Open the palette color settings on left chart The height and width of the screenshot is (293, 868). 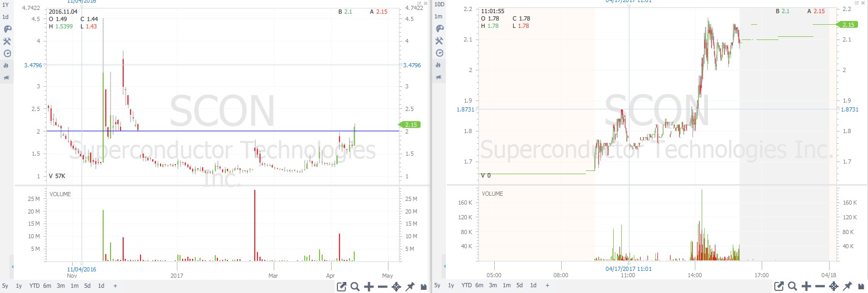(7, 29)
